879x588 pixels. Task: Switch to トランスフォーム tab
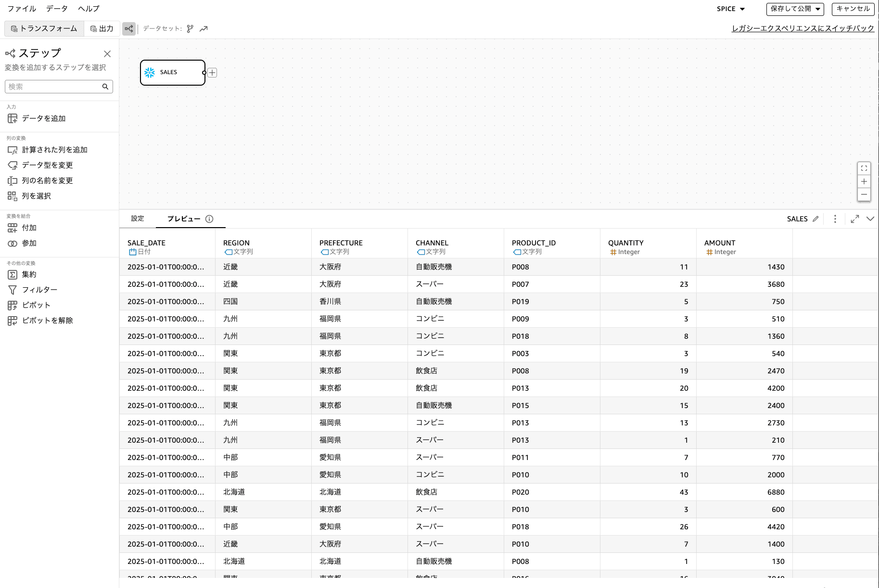pyautogui.click(x=44, y=29)
